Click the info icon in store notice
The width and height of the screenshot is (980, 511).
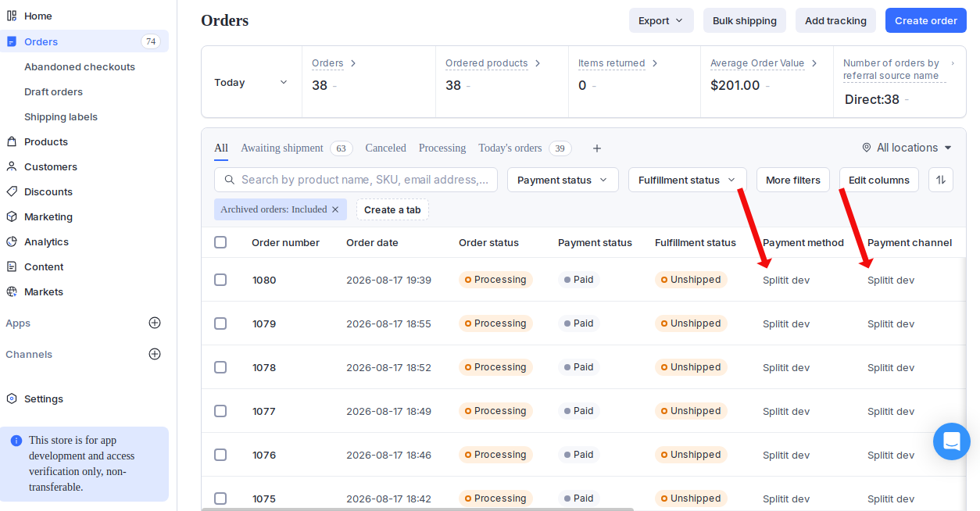[16, 441]
